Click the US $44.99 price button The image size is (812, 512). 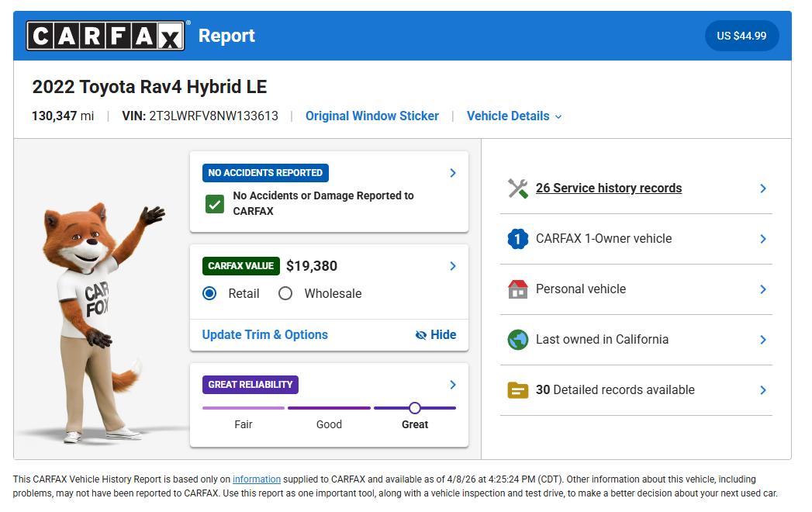741,36
